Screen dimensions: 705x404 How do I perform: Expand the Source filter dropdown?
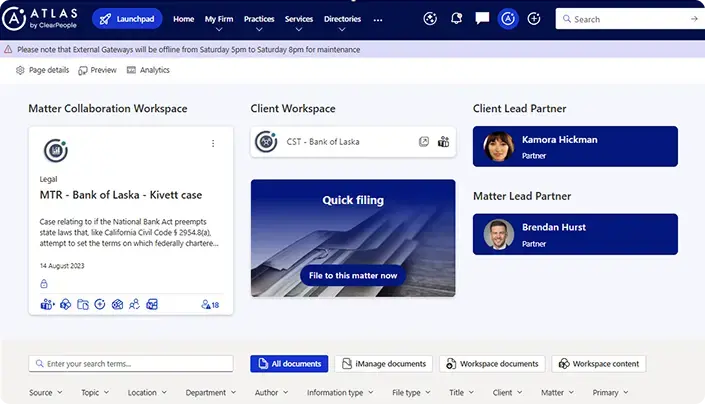[46, 393]
